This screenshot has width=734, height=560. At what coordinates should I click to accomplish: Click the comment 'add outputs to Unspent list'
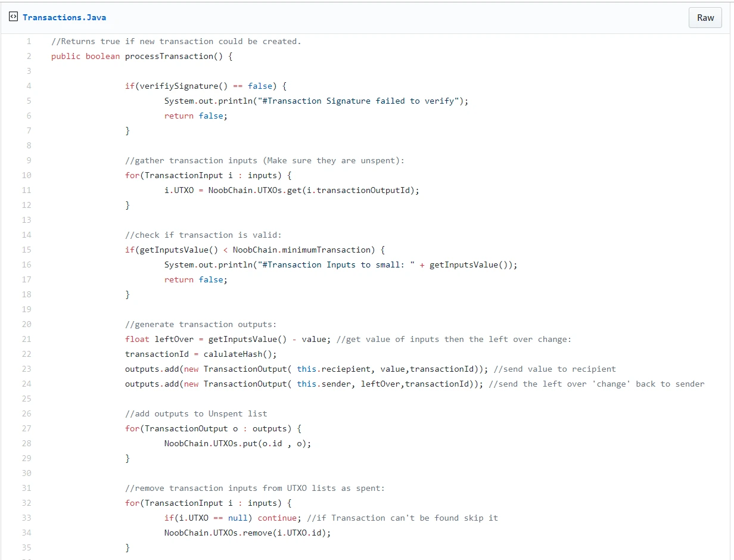click(x=196, y=413)
